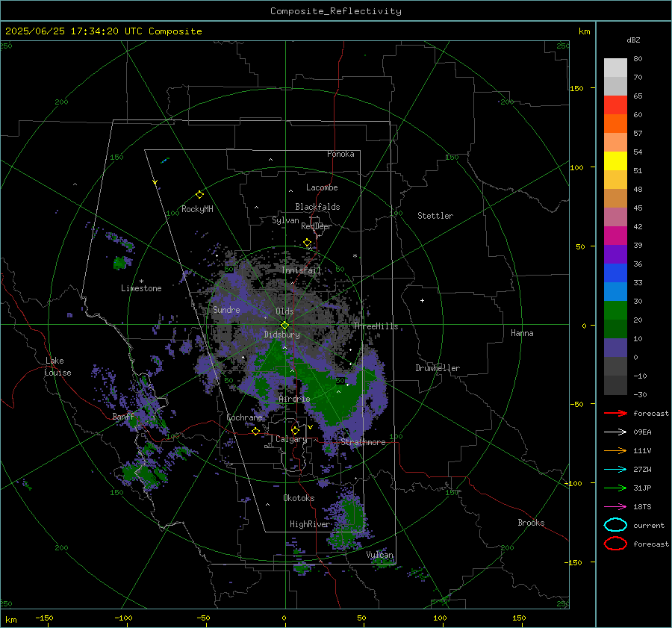Click the yellow radar-center diamond above Didsbury
Viewport: 672px width, 628px height.
(x=284, y=325)
